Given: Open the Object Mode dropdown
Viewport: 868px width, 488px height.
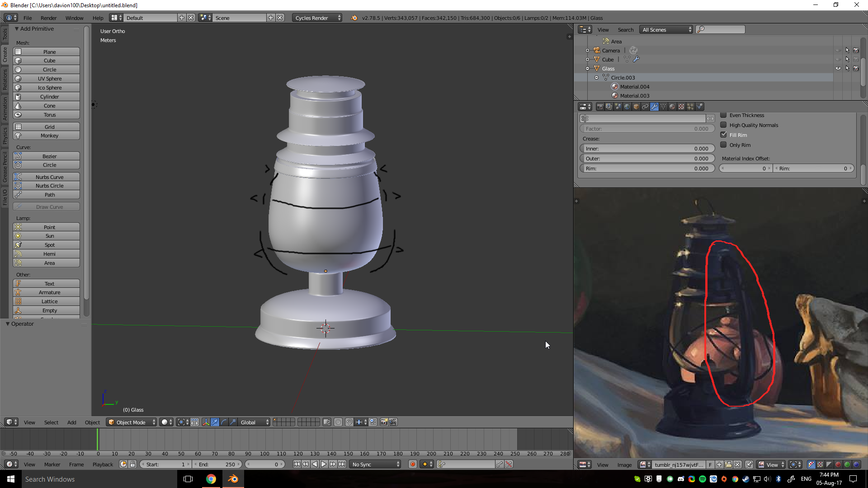Looking at the screenshot, I should point(131,422).
